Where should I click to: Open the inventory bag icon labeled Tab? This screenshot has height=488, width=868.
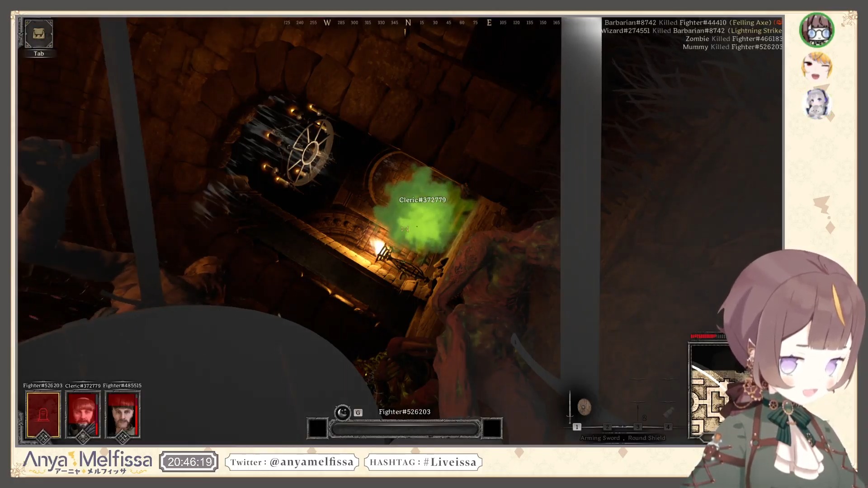38,34
